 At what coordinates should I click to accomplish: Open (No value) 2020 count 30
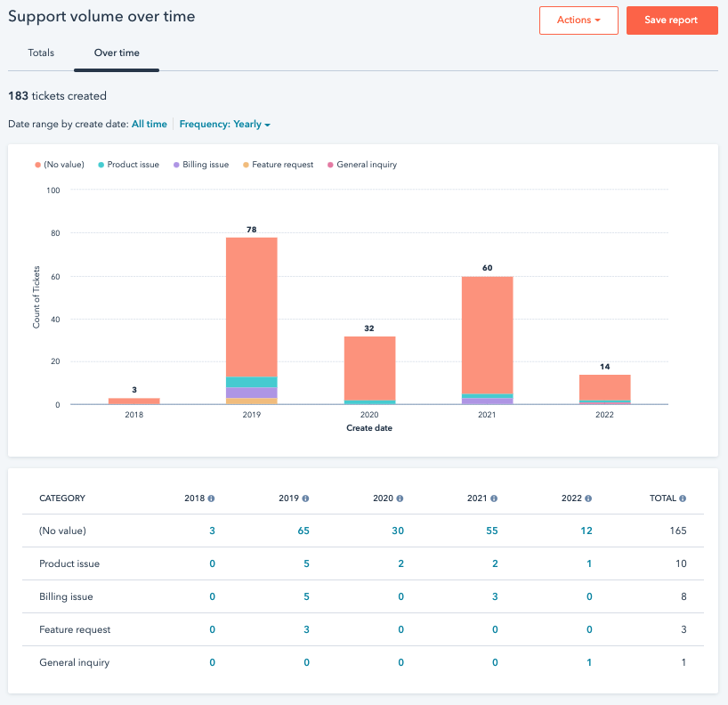398,531
